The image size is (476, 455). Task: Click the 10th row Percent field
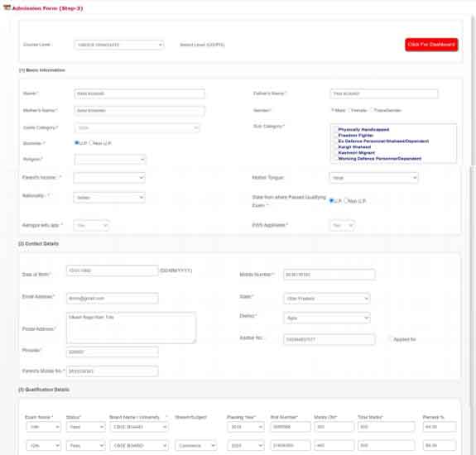pyautogui.click(x=440, y=427)
